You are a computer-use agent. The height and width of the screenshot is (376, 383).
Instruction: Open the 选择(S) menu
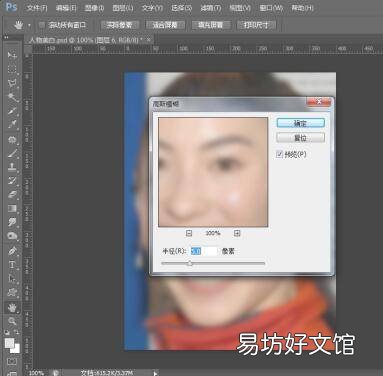point(181,8)
